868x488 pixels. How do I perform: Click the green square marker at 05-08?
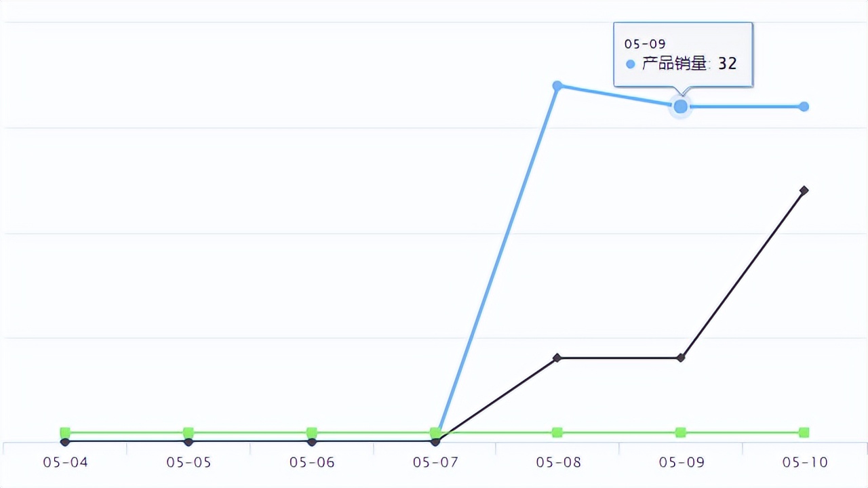(x=557, y=432)
